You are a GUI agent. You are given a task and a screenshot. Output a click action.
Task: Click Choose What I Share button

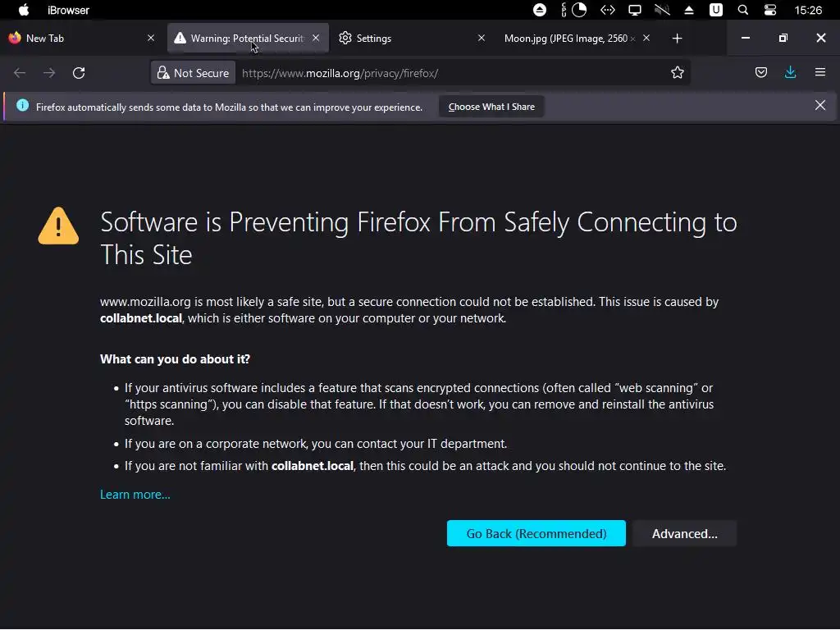(491, 107)
